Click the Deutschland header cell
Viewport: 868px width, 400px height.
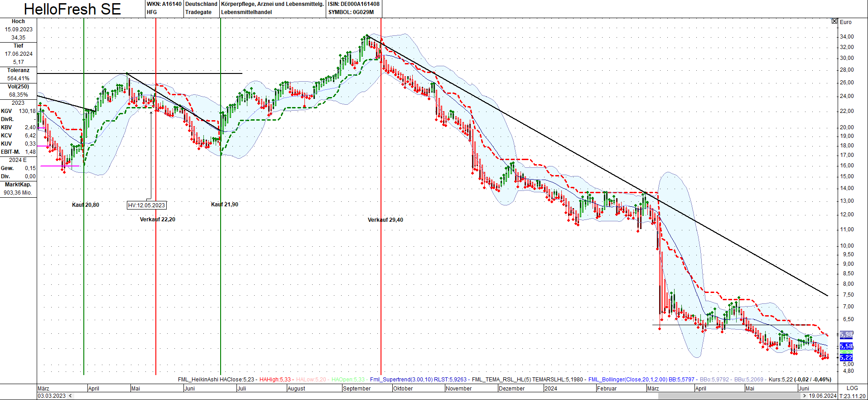202,4
